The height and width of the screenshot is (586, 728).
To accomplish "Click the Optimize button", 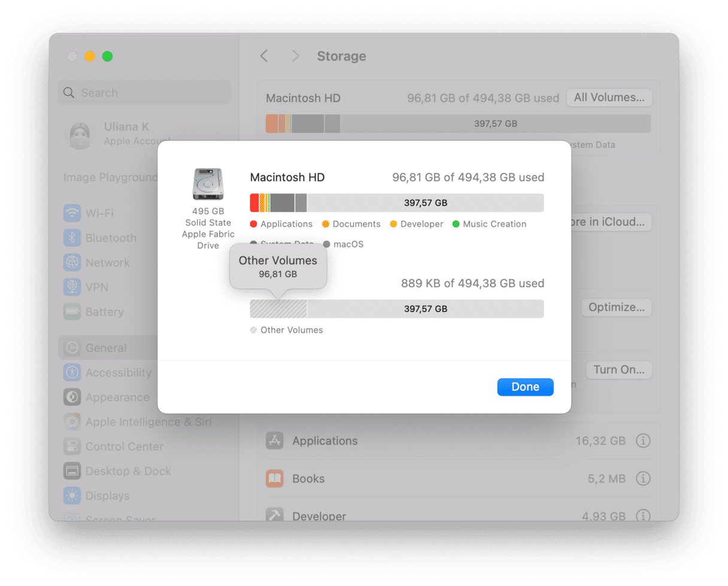I will pos(616,308).
